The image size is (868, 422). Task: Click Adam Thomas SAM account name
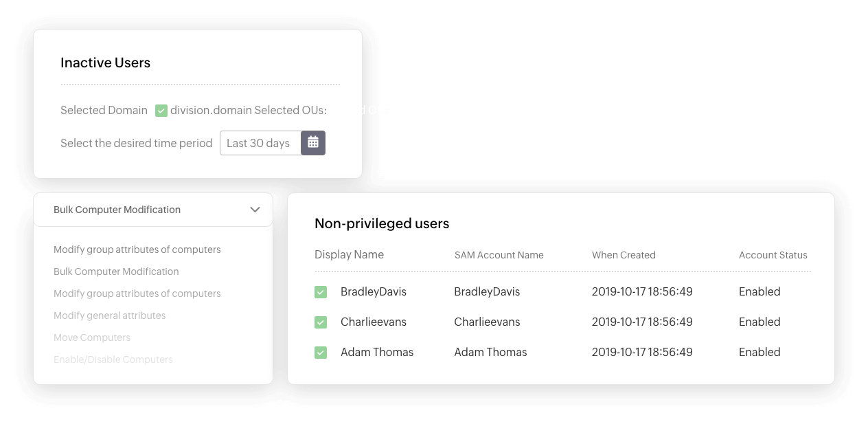[x=490, y=353]
